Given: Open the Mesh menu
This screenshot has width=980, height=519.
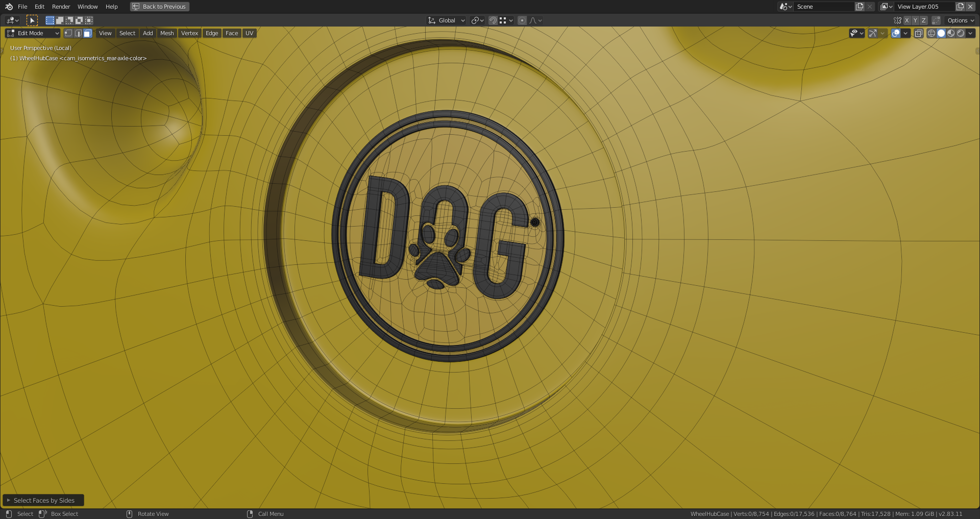Looking at the screenshot, I should [x=167, y=33].
